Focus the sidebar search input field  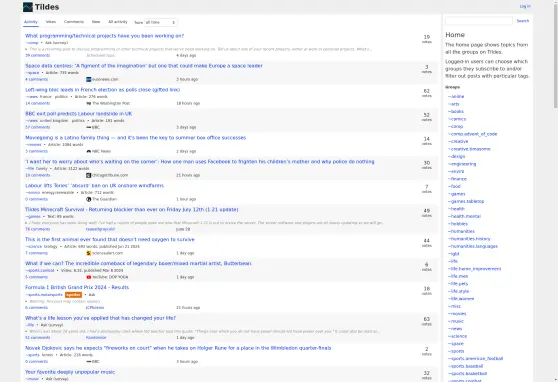tap(479, 21)
